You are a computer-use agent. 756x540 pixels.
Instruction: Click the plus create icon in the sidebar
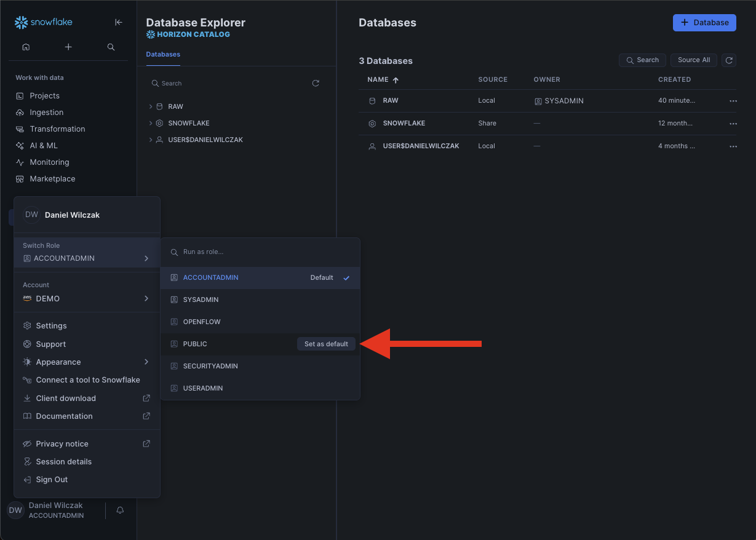pos(68,47)
